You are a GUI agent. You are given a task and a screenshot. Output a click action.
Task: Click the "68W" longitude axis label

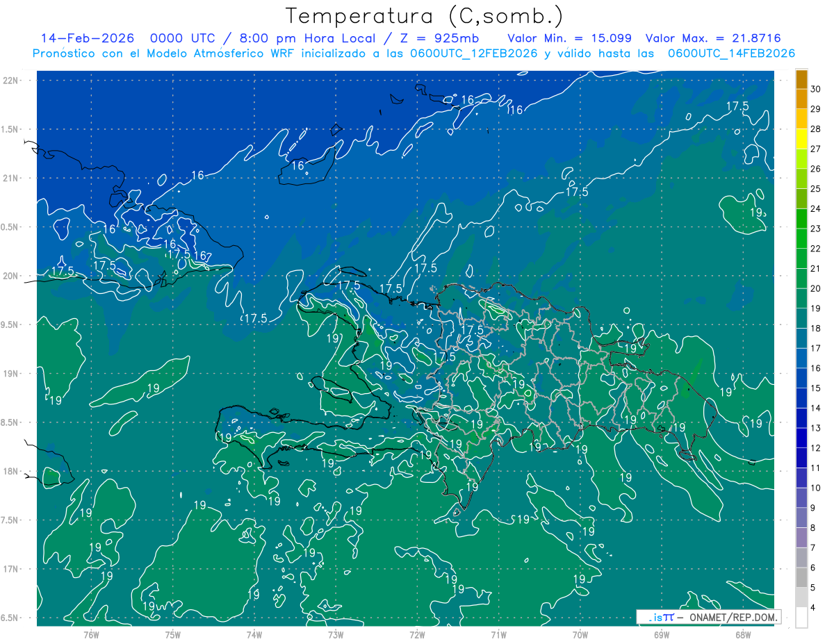743,634
